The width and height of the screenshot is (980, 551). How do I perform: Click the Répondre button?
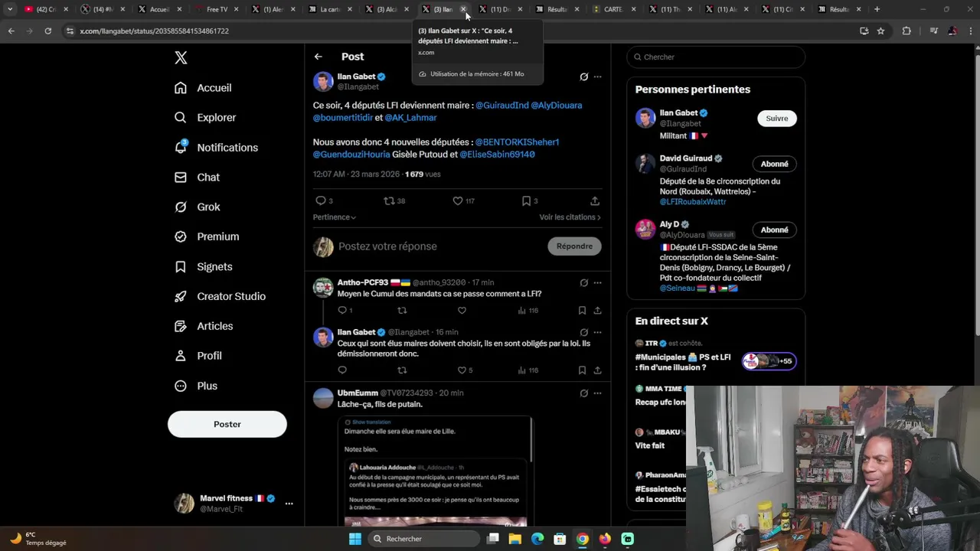574,246
